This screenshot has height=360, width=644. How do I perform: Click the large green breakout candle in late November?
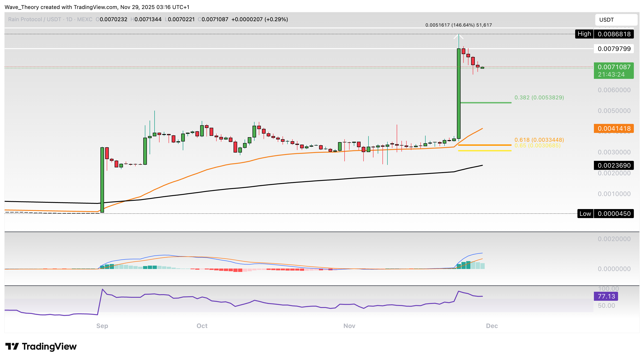pos(459,94)
